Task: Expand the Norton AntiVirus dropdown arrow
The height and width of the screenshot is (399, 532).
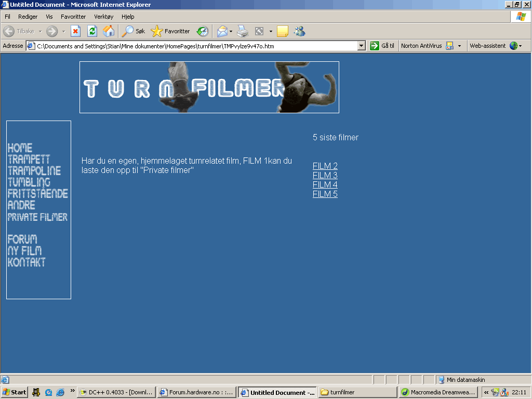Action: click(459, 46)
